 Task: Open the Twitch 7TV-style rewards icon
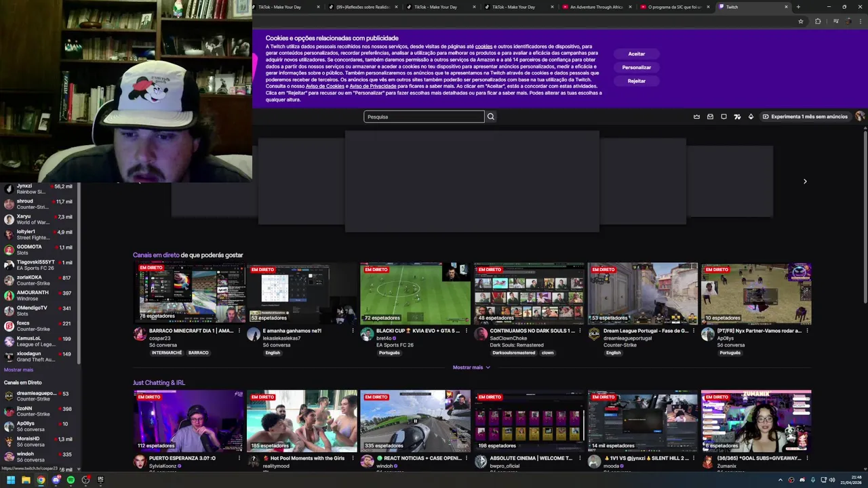737,117
